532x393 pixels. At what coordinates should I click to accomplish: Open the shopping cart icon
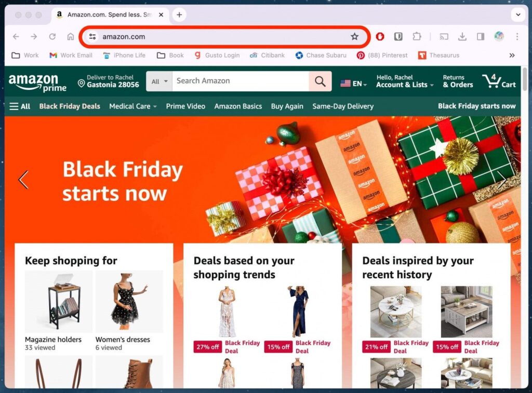[x=499, y=81]
